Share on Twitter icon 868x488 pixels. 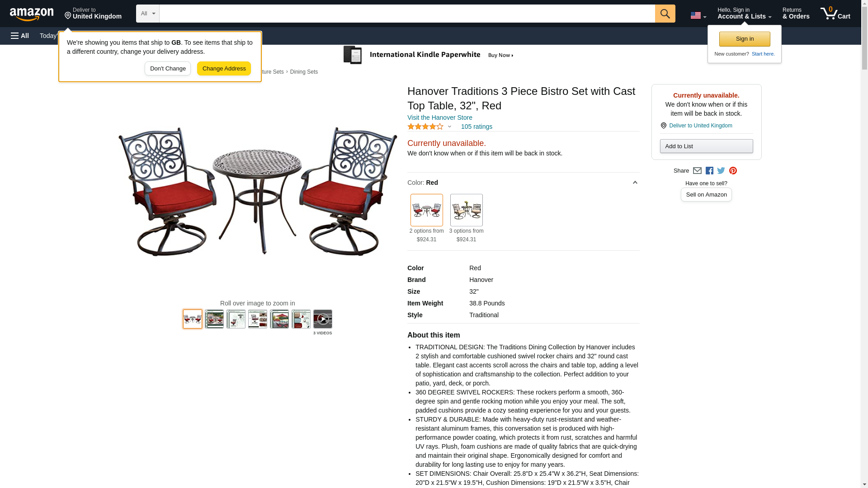[x=721, y=171]
